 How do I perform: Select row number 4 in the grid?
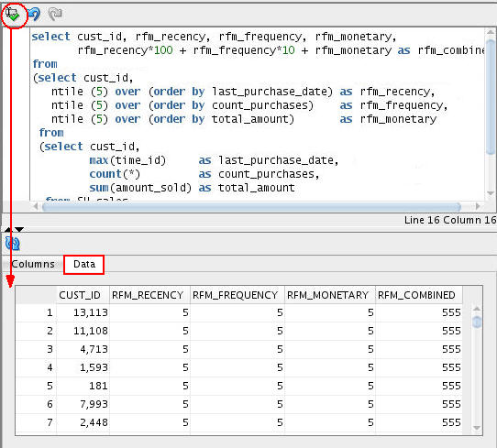pyautogui.click(x=36, y=367)
